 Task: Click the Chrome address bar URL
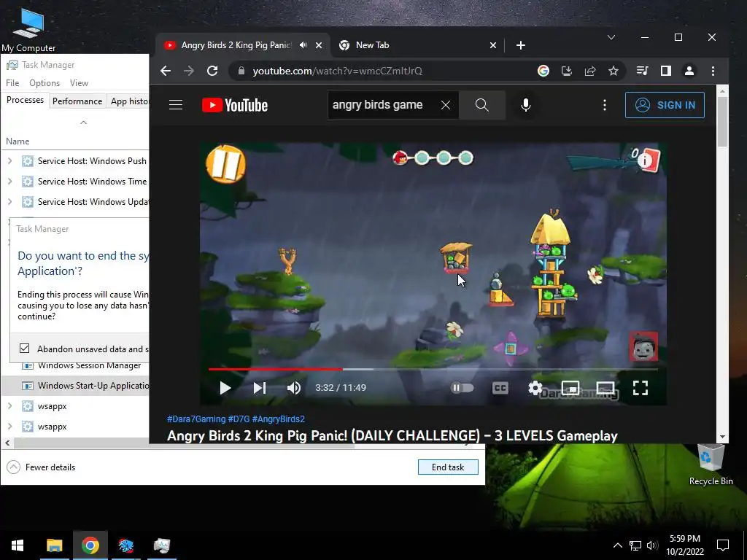[x=337, y=71]
